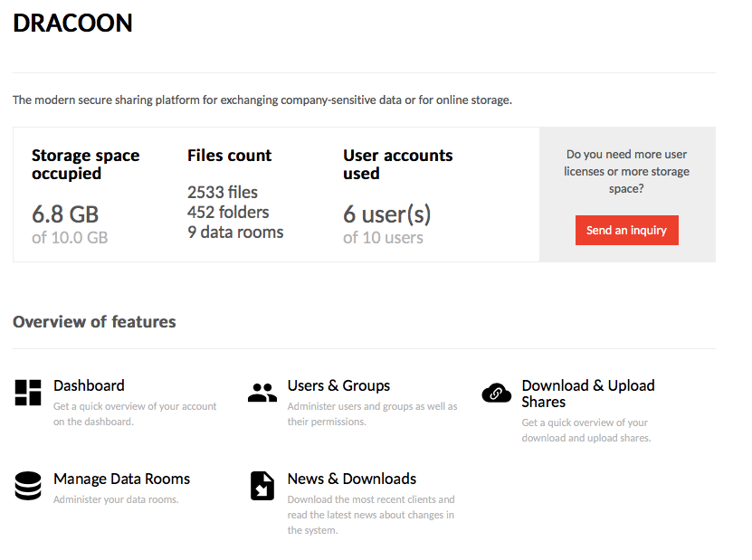Open the Users & Groups link
Image resolution: width=752 pixels, height=560 pixels.
(x=338, y=385)
